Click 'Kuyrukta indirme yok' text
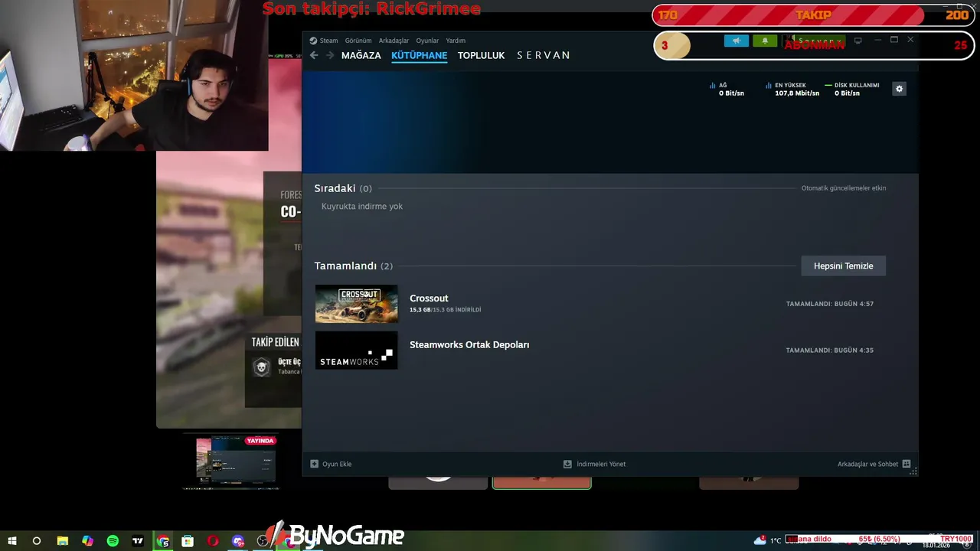This screenshot has width=980, height=551. [362, 207]
